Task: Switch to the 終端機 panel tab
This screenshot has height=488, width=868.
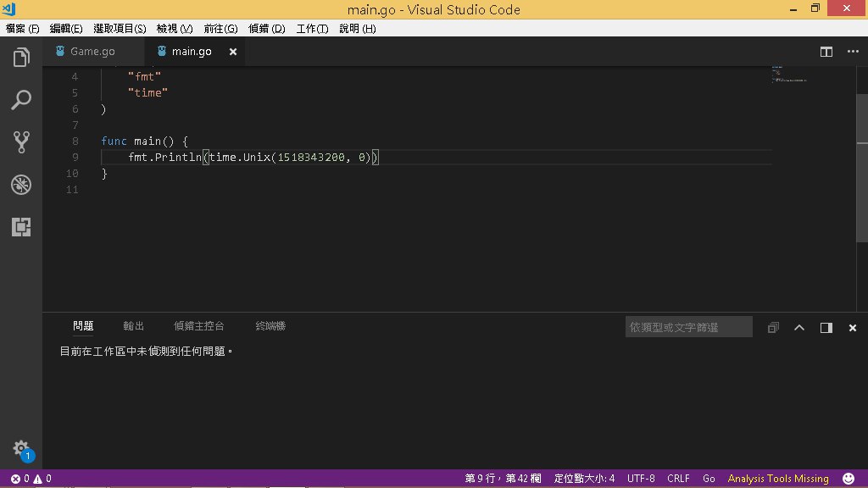Action: pyautogui.click(x=270, y=326)
